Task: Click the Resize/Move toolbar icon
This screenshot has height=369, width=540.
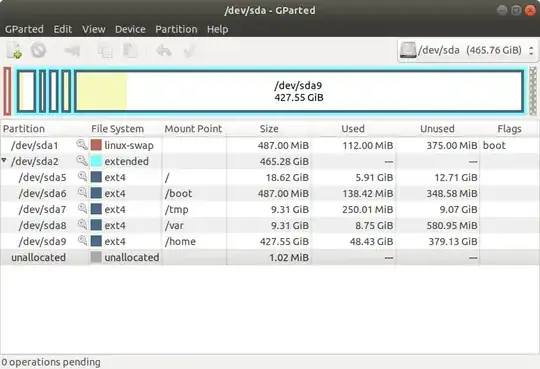Action: coord(72,51)
